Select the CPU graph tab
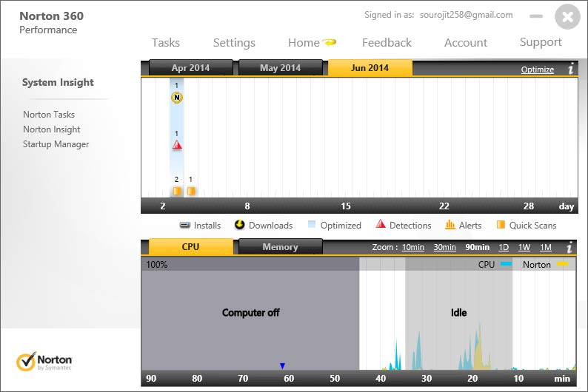This screenshot has width=588, height=392. 190,247
